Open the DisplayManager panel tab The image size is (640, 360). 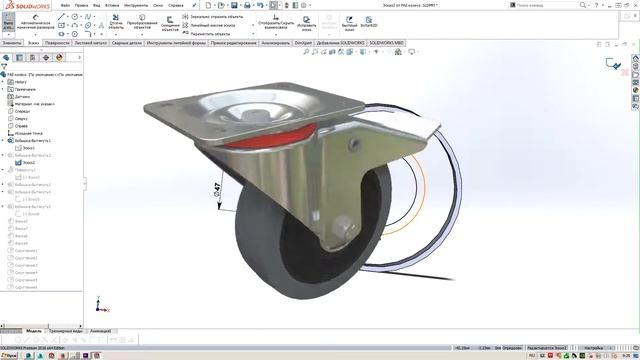click(60, 58)
